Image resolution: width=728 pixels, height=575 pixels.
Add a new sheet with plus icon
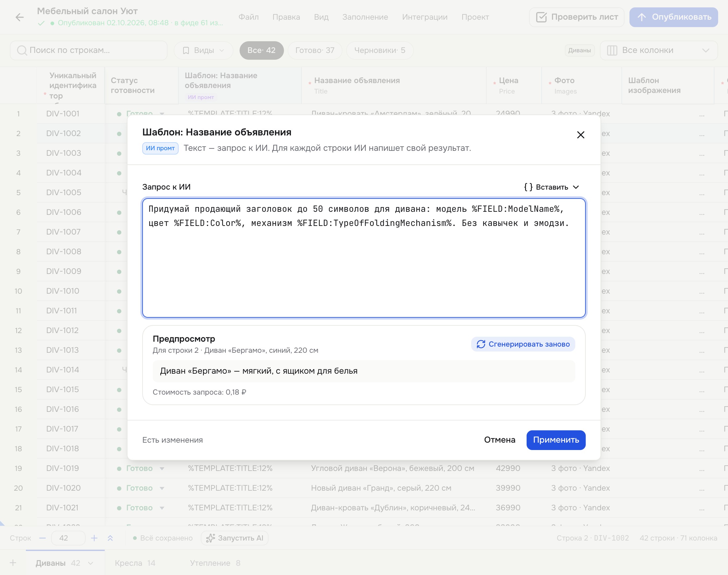[x=13, y=563]
